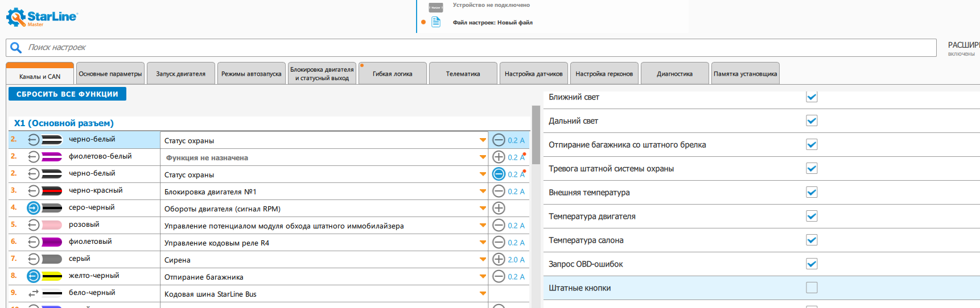Click direction icon beside розовый wire
This screenshot has width=980, height=308.
coord(34,225)
